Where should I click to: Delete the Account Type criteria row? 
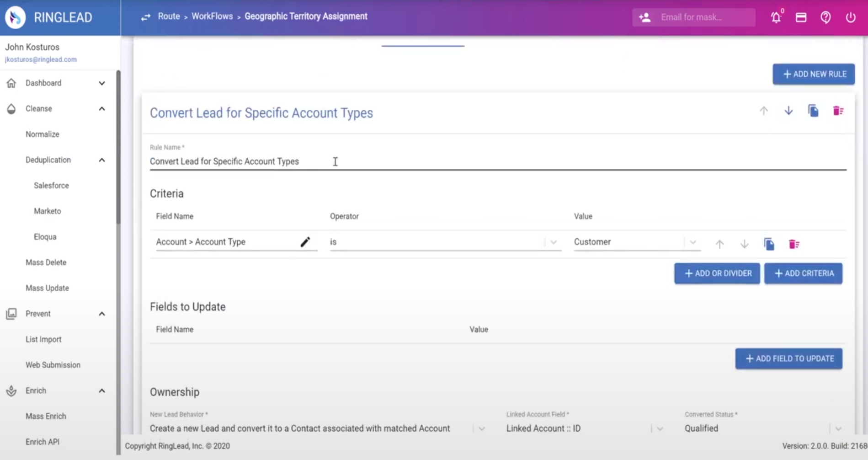[794, 244]
